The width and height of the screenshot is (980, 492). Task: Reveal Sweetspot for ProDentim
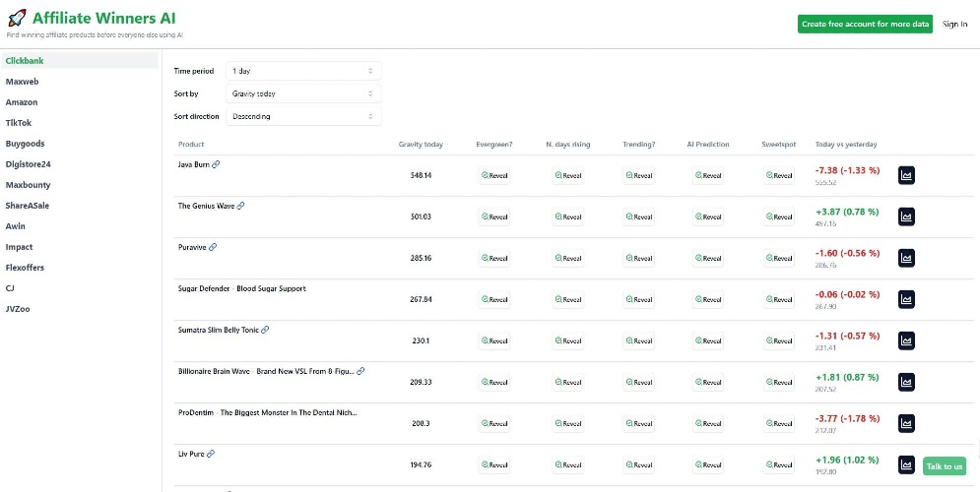point(779,423)
